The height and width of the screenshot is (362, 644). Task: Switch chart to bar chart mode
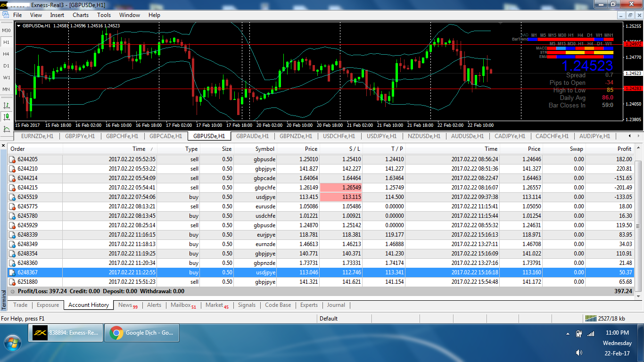pyautogui.click(x=7, y=105)
